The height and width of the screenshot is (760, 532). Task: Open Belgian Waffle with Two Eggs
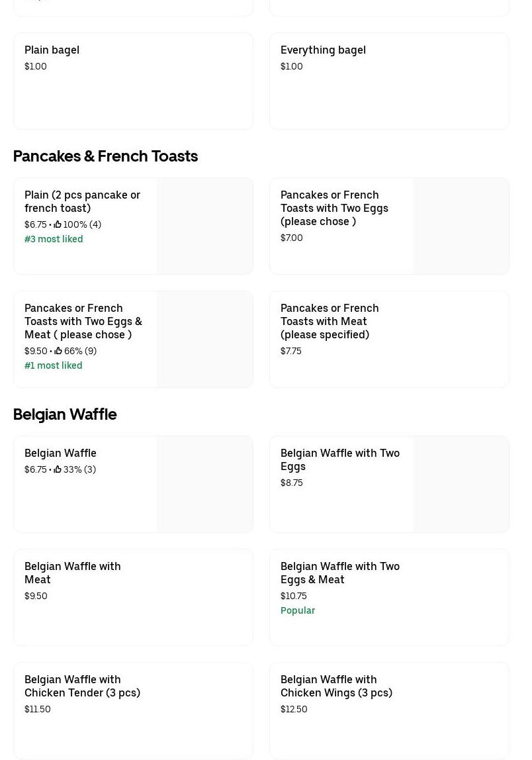(340, 459)
